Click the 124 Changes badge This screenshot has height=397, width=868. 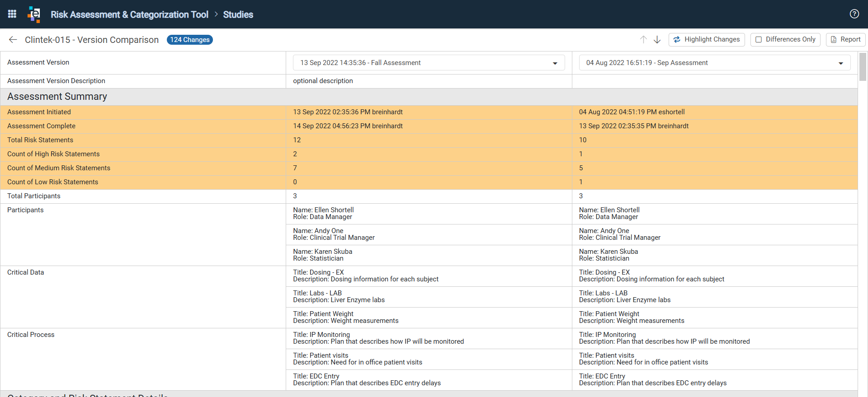(x=190, y=40)
